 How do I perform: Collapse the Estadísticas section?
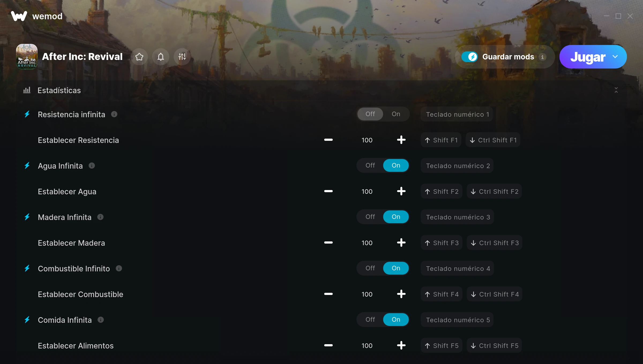(616, 90)
